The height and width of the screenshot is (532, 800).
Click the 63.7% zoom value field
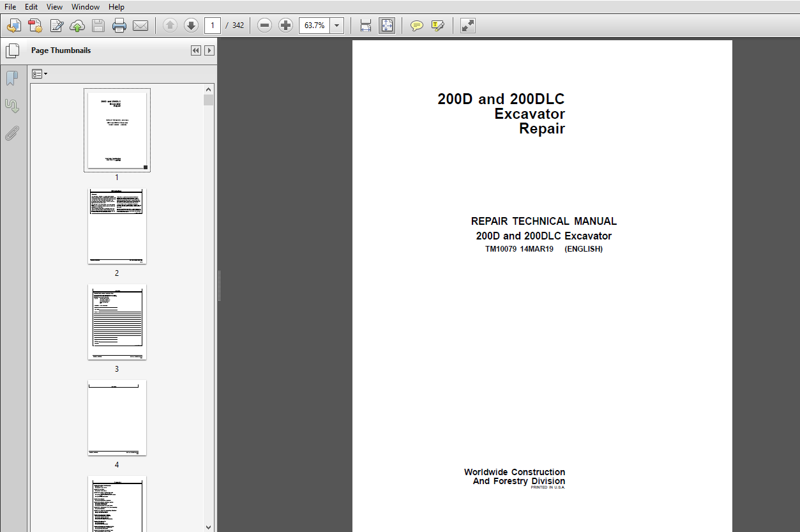point(315,26)
